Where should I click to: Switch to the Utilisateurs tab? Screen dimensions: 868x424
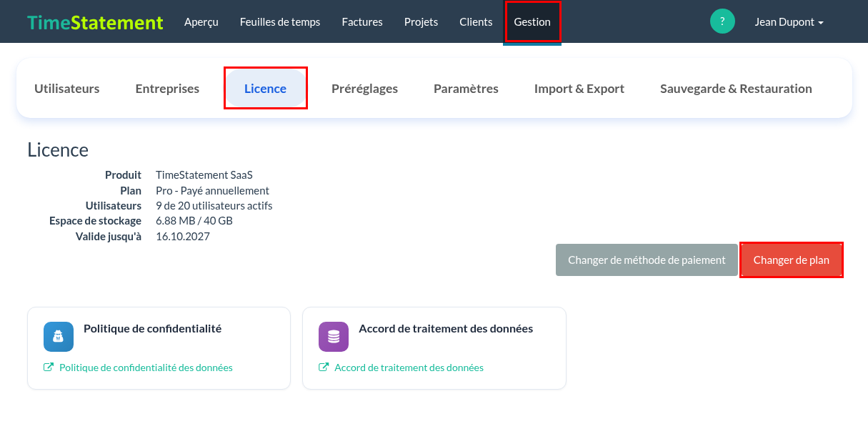tap(67, 89)
